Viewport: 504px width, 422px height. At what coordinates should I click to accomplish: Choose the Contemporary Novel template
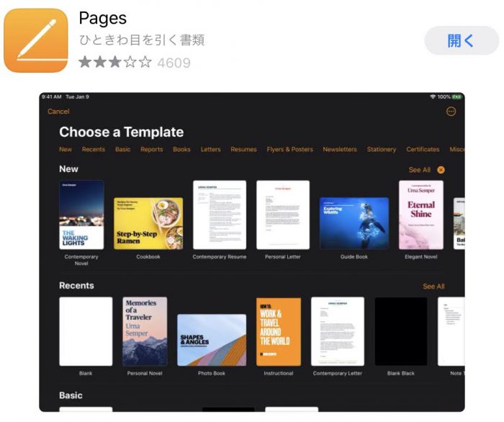coord(81,215)
